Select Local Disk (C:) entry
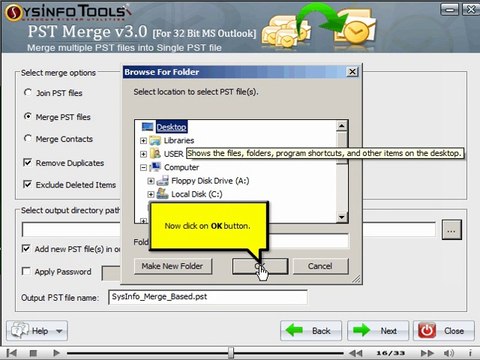The height and width of the screenshot is (360, 480). [x=197, y=194]
